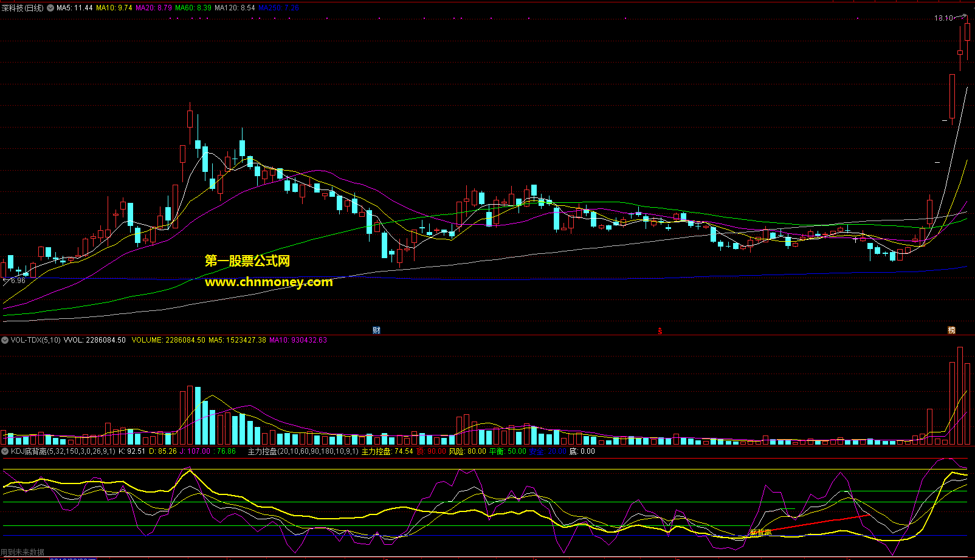Open dropdown arrow beside 深科技(日线) title
Image resolution: width=975 pixels, height=560 pixels.
pos(50,8)
